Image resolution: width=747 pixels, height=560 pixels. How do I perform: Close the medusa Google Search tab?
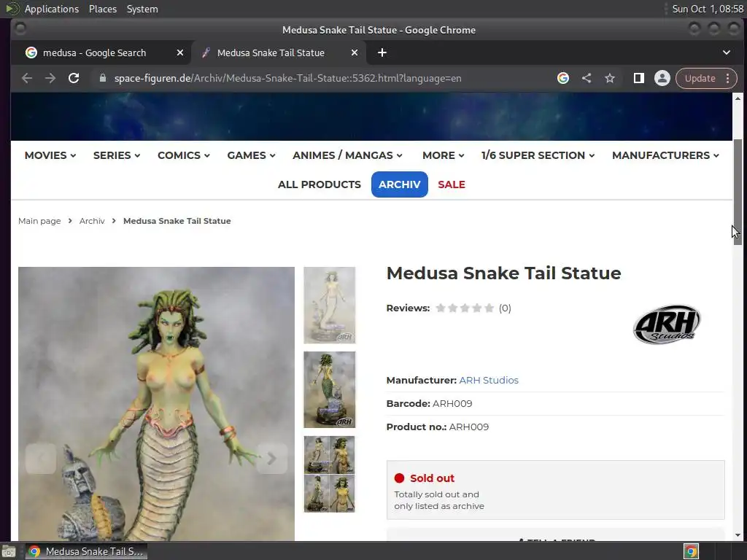(x=180, y=52)
